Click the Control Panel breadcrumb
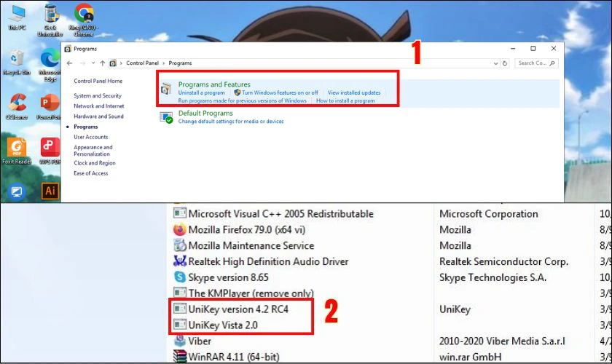 coord(143,63)
